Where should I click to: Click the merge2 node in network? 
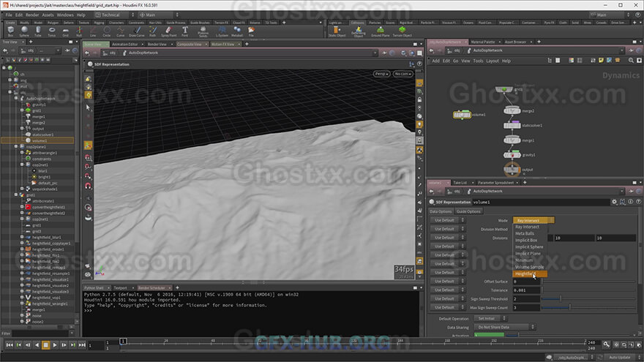[x=512, y=110]
